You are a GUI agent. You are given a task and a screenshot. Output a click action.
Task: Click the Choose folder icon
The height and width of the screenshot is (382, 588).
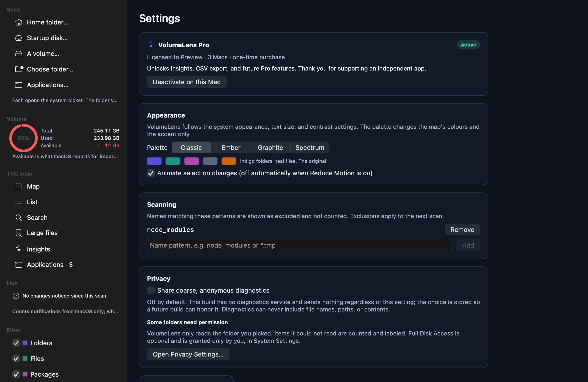tap(19, 69)
